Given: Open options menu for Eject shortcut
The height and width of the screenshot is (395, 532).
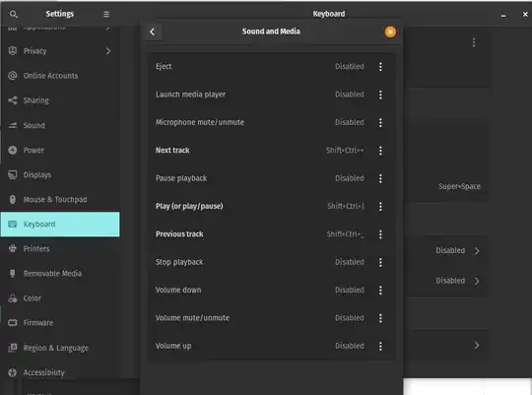Looking at the screenshot, I should [x=380, y=67].
